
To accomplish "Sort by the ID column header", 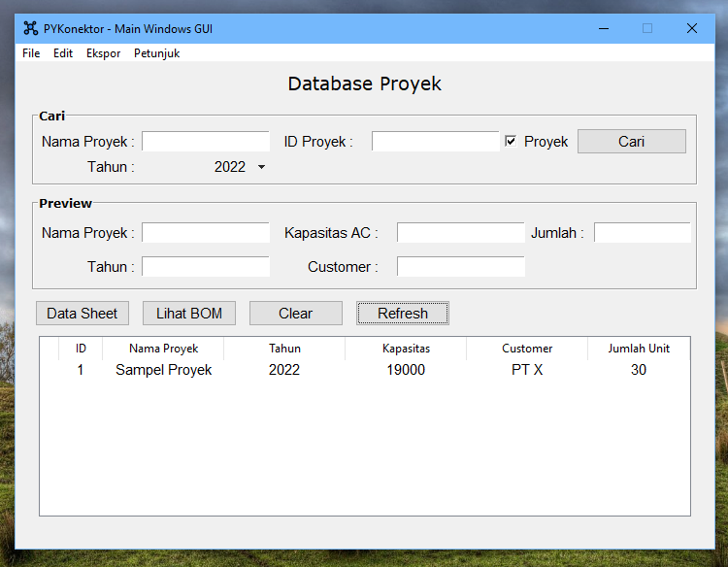I will tap(81, 349).
